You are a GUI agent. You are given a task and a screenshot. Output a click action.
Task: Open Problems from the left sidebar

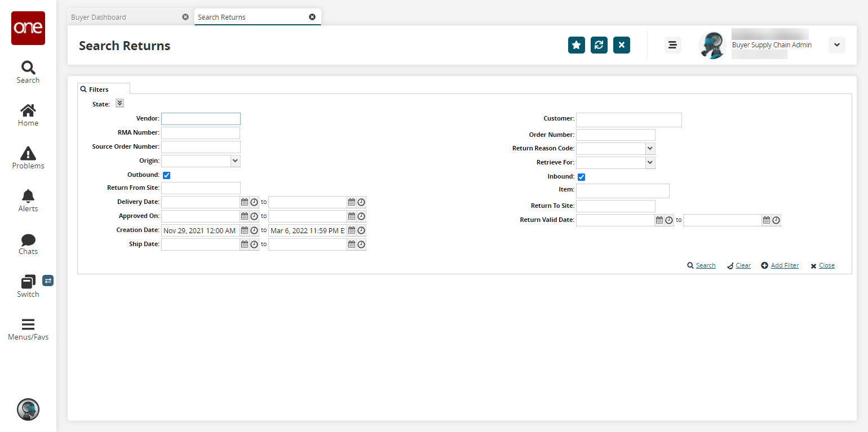pyautogui.click(x=28, y=157)
